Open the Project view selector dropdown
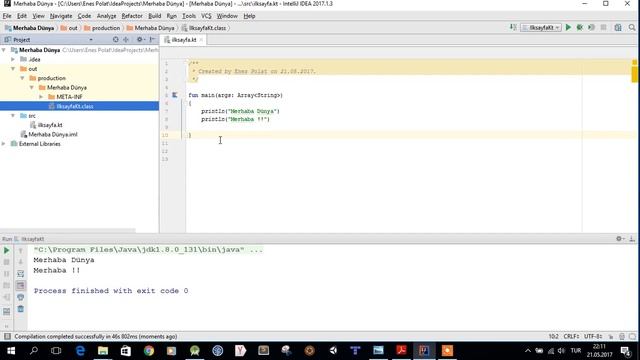This screenshot has width=640, height=360. [x=91, y=40]
